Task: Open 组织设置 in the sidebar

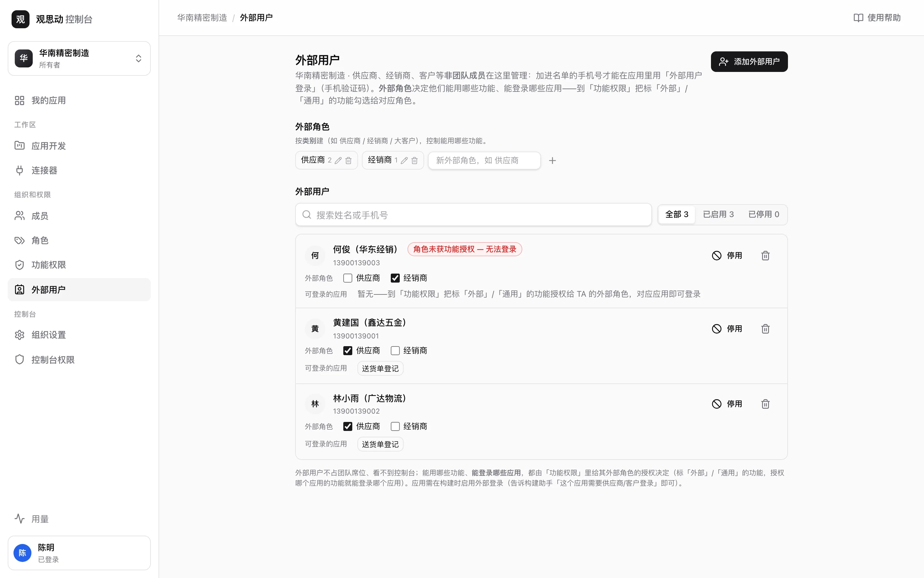Action: (x=79, y=335)
